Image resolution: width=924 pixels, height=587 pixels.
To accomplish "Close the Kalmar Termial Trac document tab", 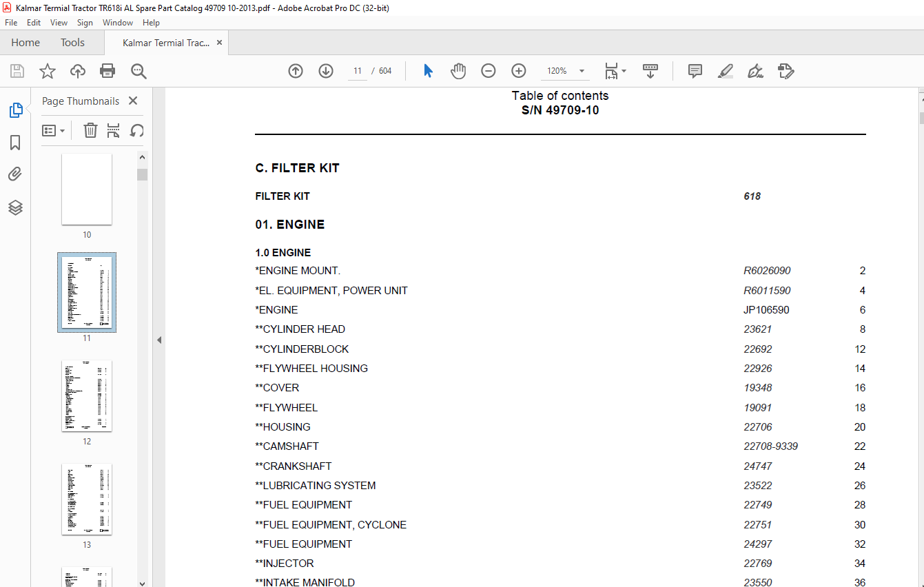I will 219,43.
